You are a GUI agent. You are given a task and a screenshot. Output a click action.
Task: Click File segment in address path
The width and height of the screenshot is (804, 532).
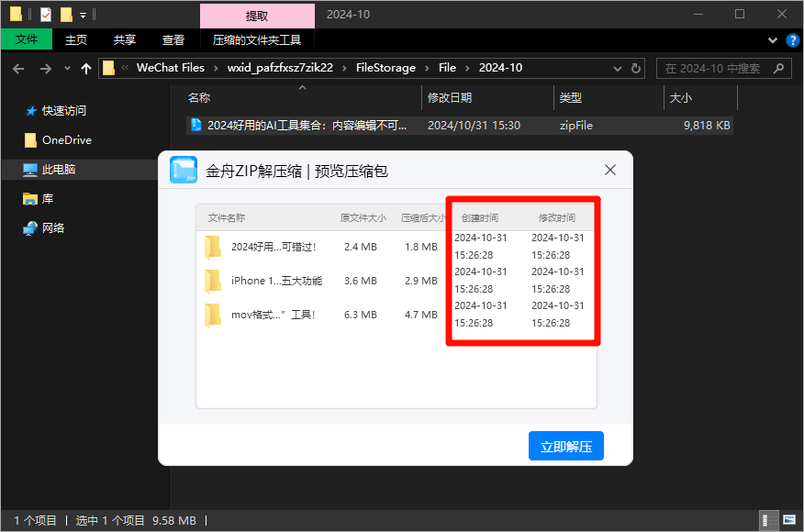[x=447, y=68]
